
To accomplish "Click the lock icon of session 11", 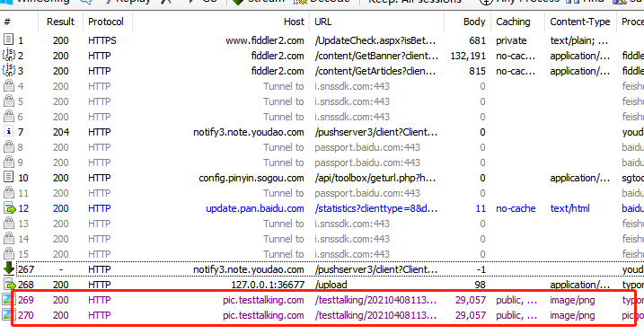I will (9, 192).
